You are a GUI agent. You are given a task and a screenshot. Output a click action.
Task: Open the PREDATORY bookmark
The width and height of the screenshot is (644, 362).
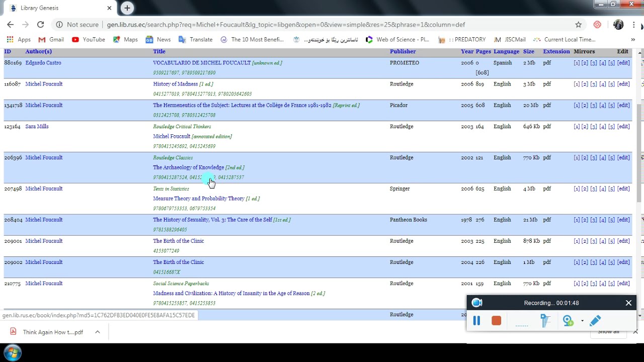[x=462, y=39]
